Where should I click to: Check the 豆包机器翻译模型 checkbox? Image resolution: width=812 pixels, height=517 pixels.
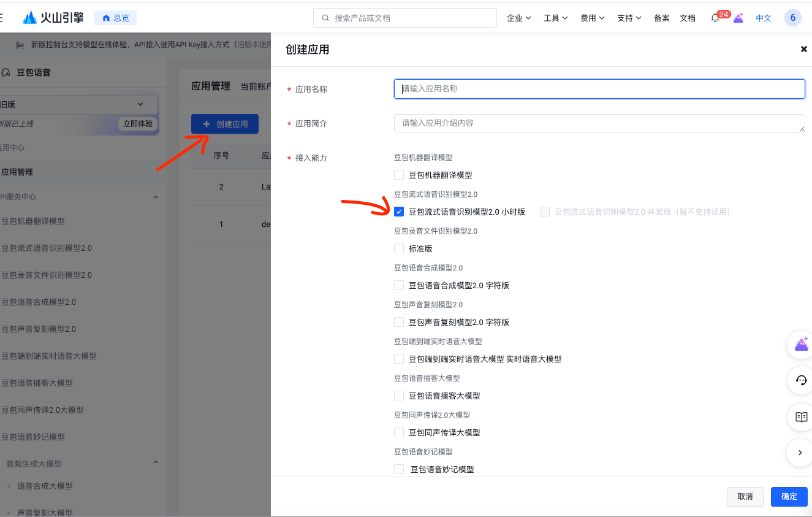pos(399,175)
